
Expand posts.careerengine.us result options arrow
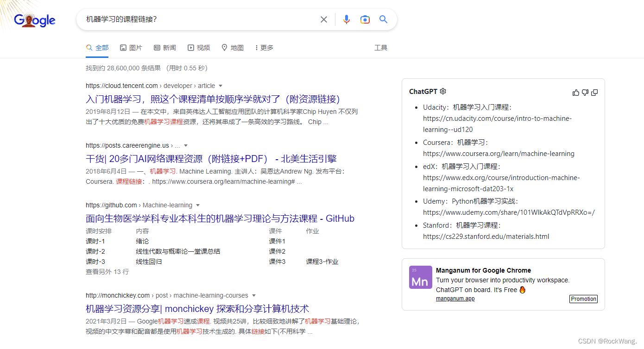186,145
